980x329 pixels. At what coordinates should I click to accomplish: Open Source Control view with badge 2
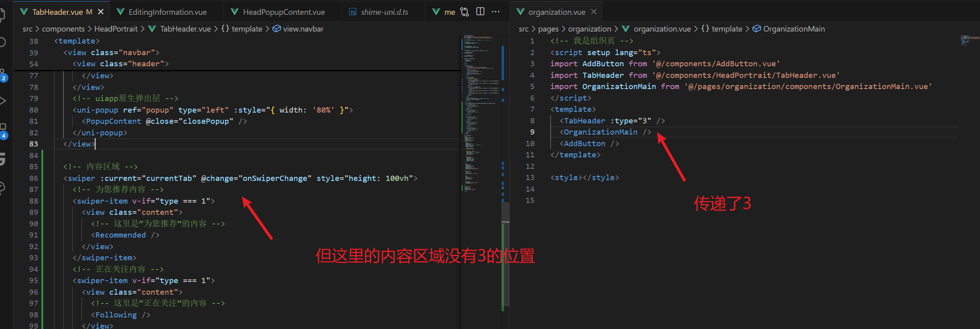click(x=3, y=75)
